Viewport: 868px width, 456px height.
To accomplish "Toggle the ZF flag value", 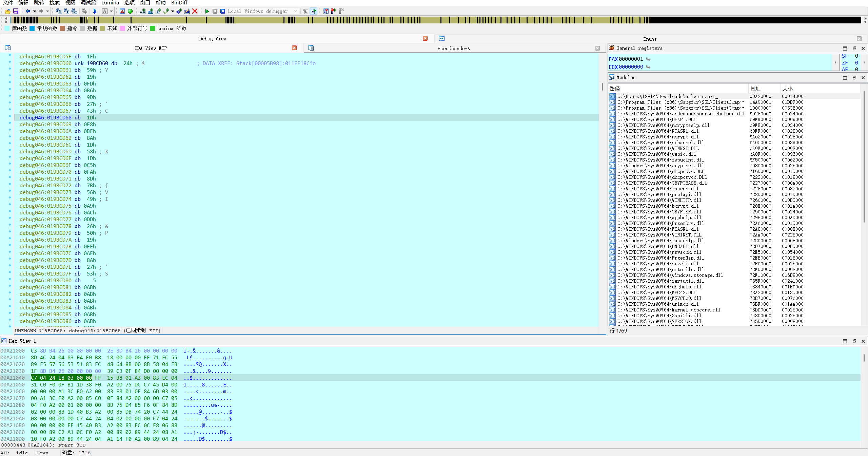I will pos(856,63).
